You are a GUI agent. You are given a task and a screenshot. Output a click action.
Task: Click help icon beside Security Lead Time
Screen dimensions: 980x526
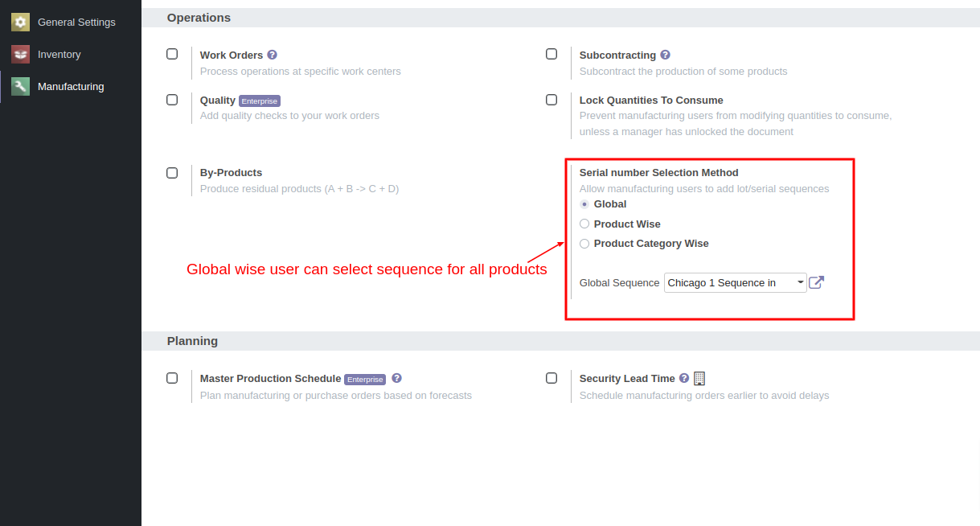coord(683,378)
